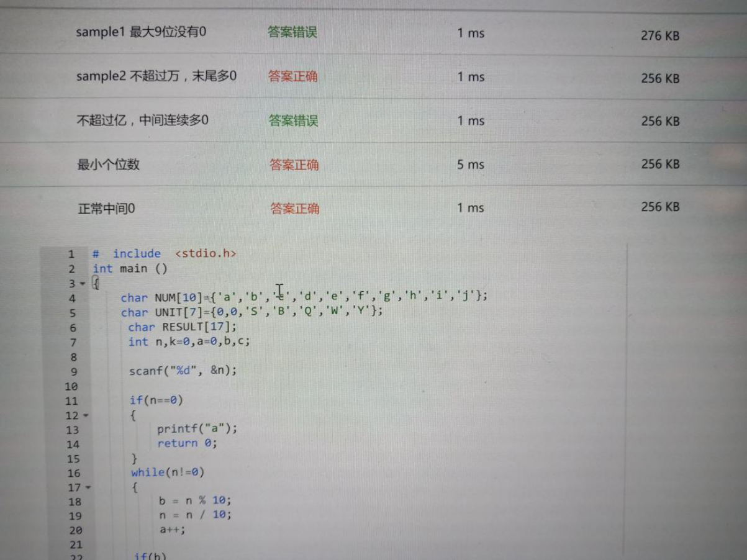Click '答案正确' status in 最小个位数 row

[294, 165]
